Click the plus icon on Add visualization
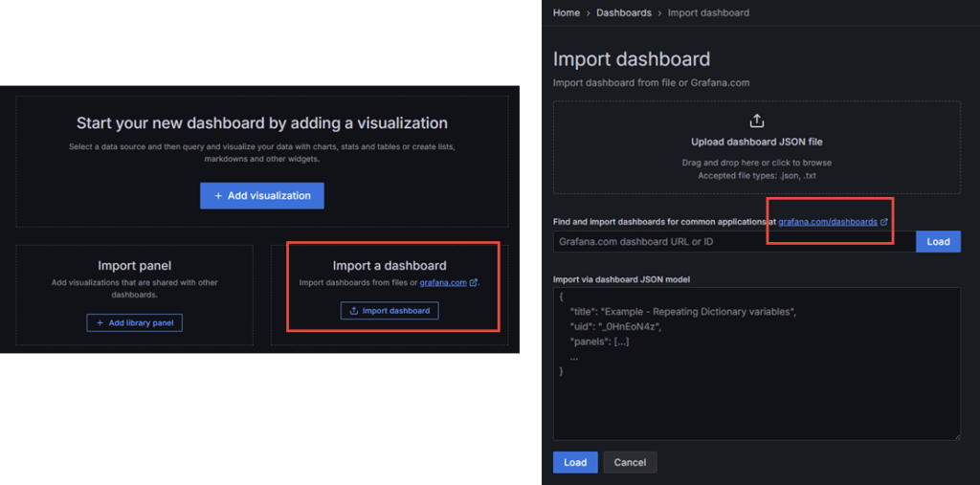This screenshot has width=980, height=485. 217,195
